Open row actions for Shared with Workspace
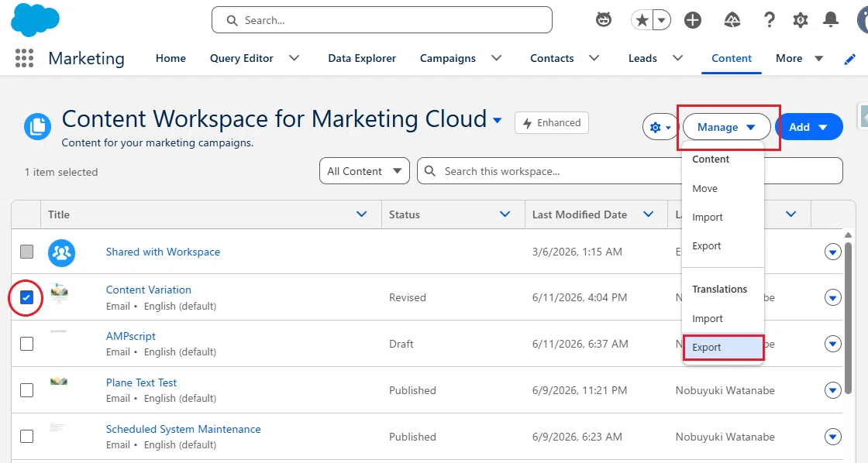This screenshot has height=463, width=868. pos(832,252)
